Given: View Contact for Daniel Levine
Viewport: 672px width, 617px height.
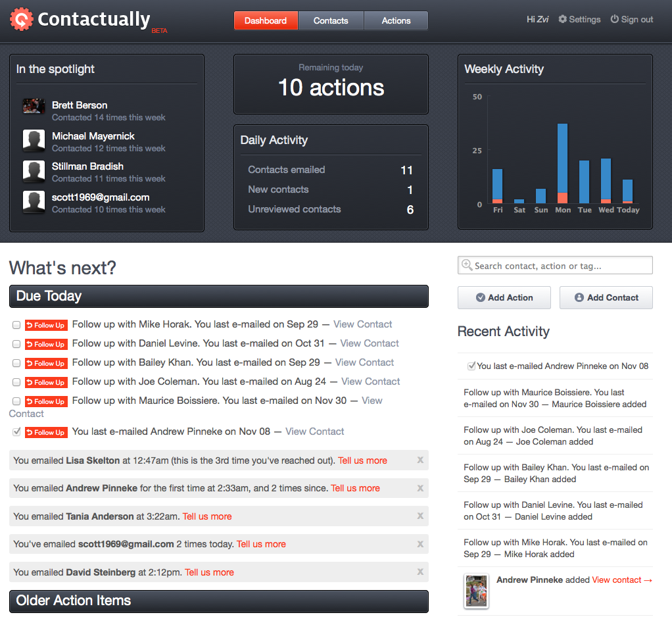Looking at the screenshot, I should click(x=370, y=343).
